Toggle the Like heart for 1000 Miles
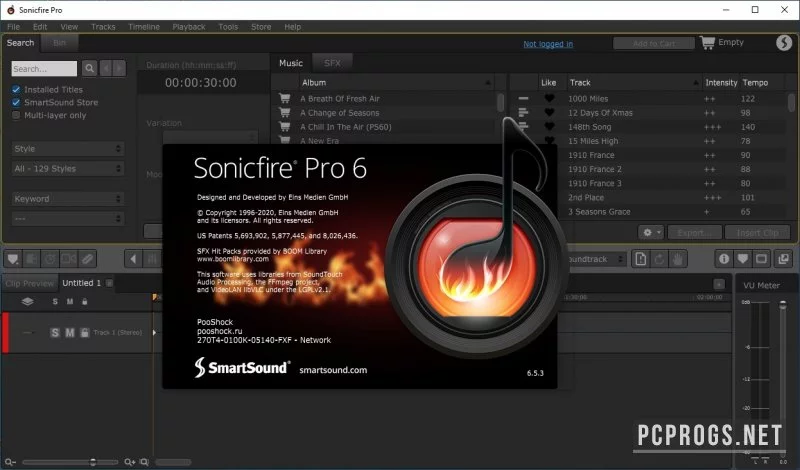Image resolution: width=800 pixels, height=470 pixels. (x=549, y=98)
